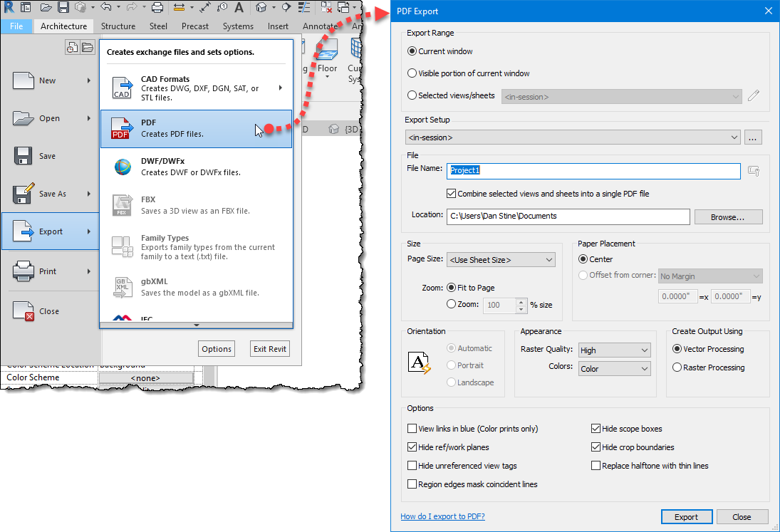Screen dimensions: 780x532
Task: Increase the Zoom percent with up stepper
Action: click(521, 302)
